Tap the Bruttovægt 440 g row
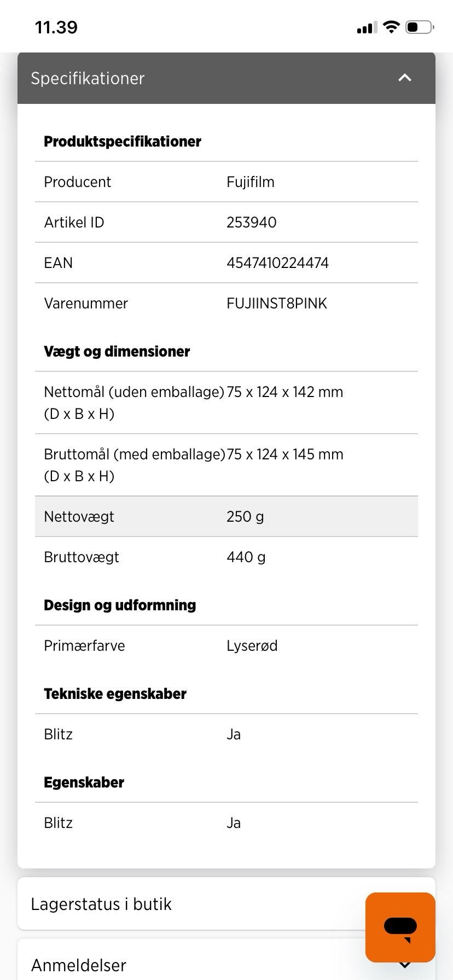The image size is (453, 980). 226,557
